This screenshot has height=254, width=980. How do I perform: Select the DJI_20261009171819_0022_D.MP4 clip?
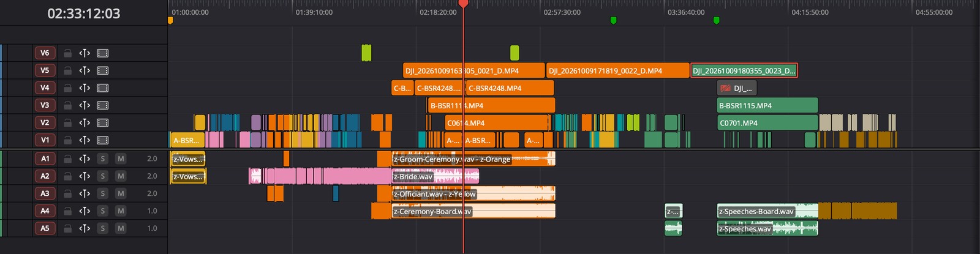point(618,71)
